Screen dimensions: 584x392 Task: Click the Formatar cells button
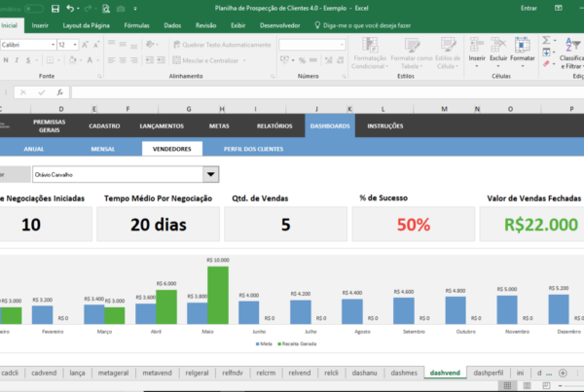(522, 53)
